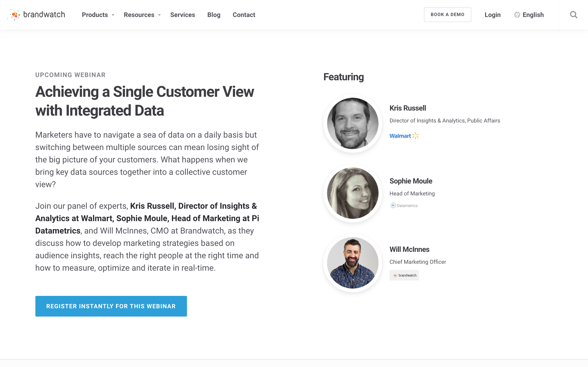The image size is (588, 367).
Task: Click the globe language icon
Action: [x=517, y=15]
